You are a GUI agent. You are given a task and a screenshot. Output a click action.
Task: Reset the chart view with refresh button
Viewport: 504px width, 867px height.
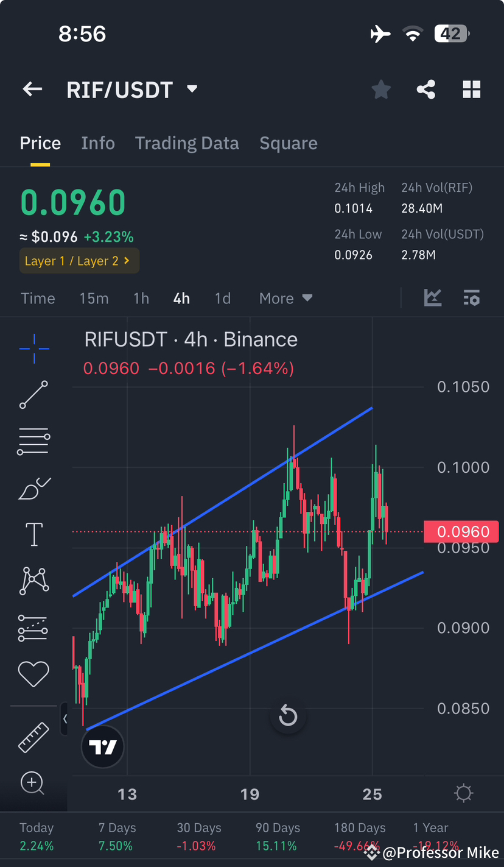pyautogui.click(x=288, y=715)
